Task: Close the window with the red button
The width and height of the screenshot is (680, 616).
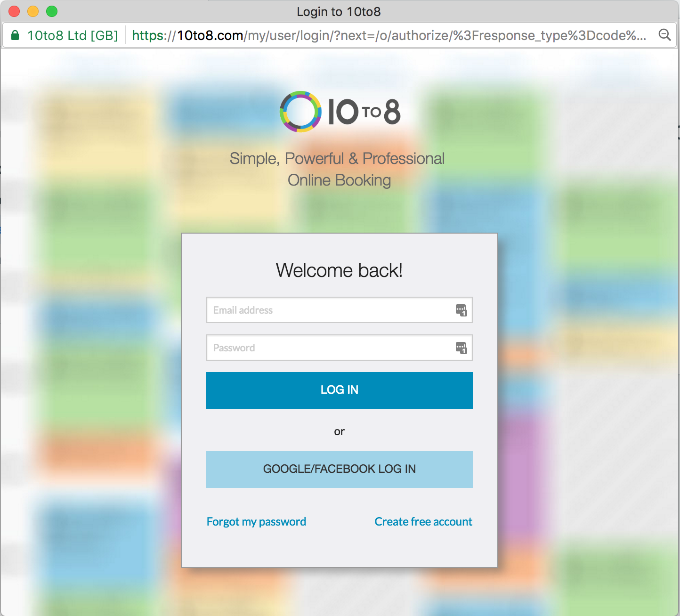Action: click(x=15, y=11)
